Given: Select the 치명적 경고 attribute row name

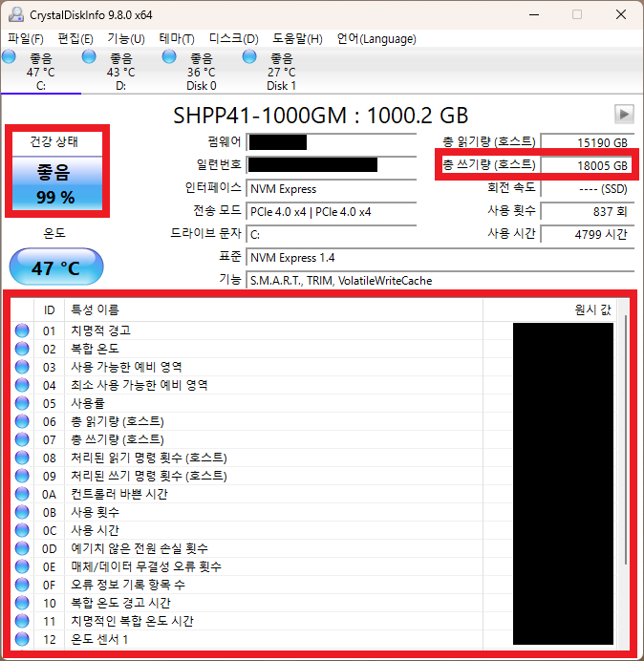Looking at the screenshot, I should coord(100,330).
